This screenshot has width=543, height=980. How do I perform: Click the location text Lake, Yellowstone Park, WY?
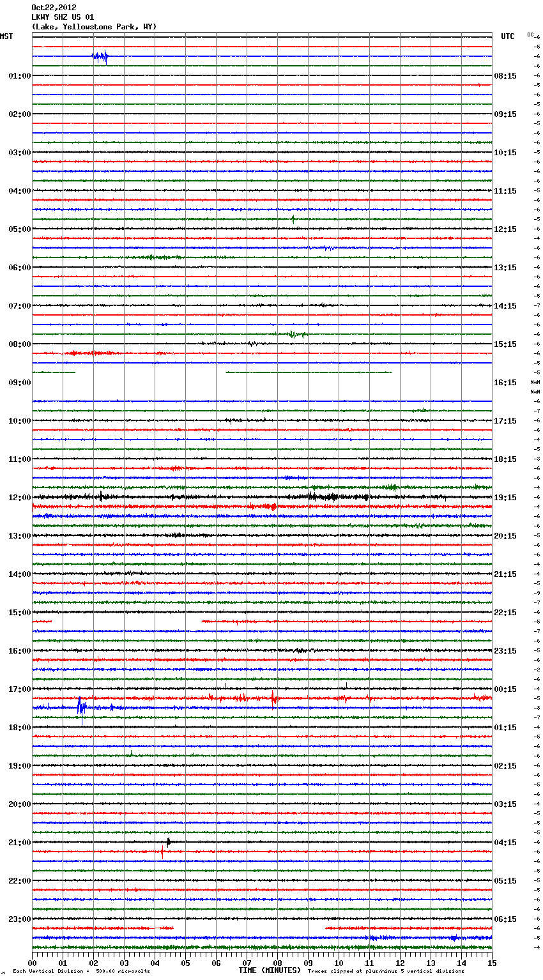(x=94, y=27)
